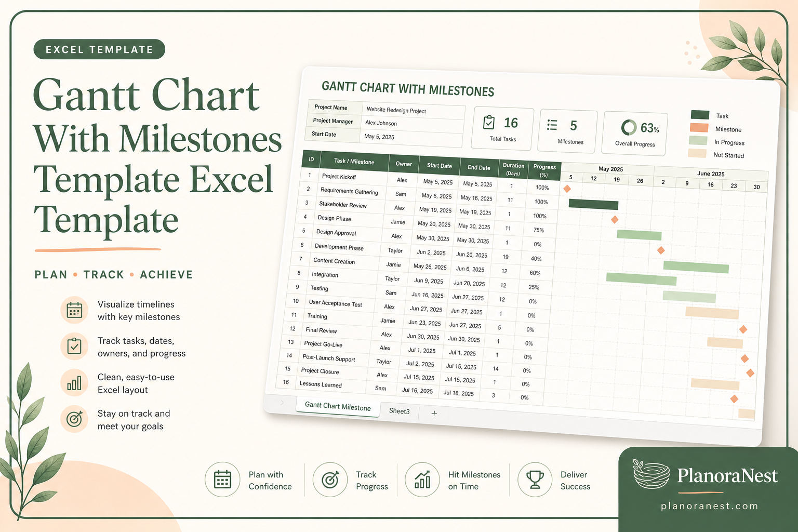Click the Total Tasks clipboard icon

point(489,122)
